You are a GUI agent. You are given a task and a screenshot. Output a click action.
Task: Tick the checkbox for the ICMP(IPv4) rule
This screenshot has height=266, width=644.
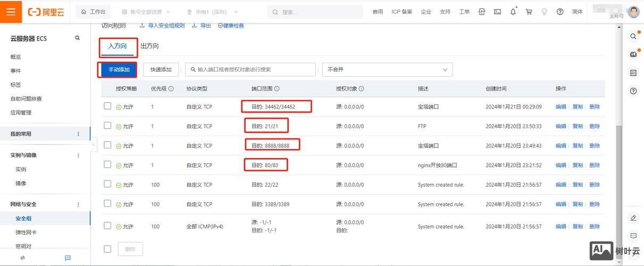[107, 226]
